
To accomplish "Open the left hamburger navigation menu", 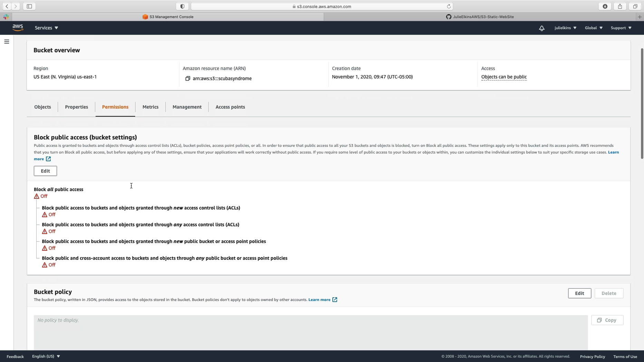I will tap(7, 42).
